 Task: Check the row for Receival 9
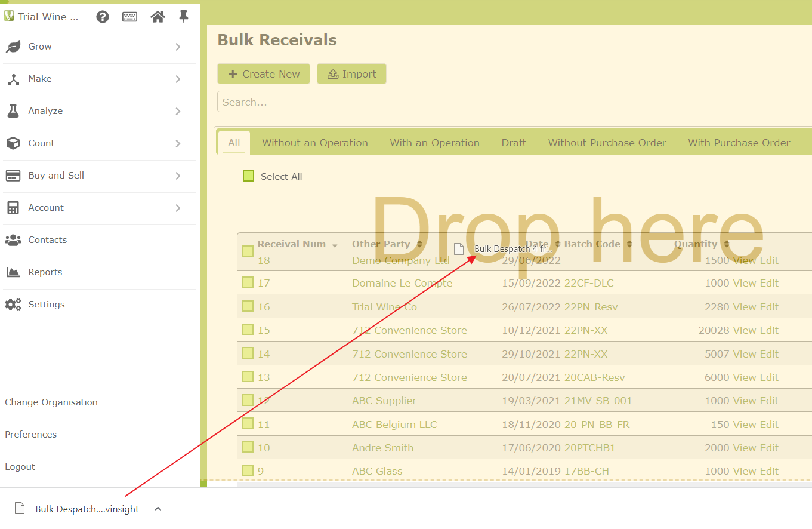248,470
